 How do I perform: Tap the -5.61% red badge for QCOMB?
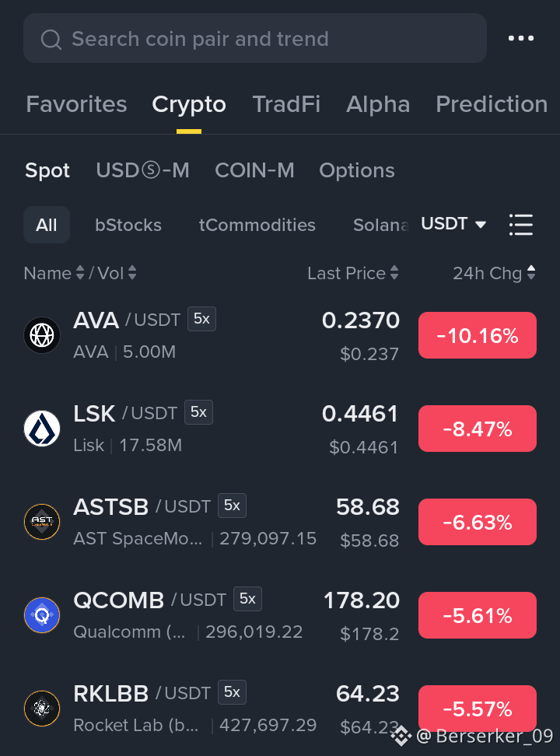pyautogui.click(x=478, y=615)
